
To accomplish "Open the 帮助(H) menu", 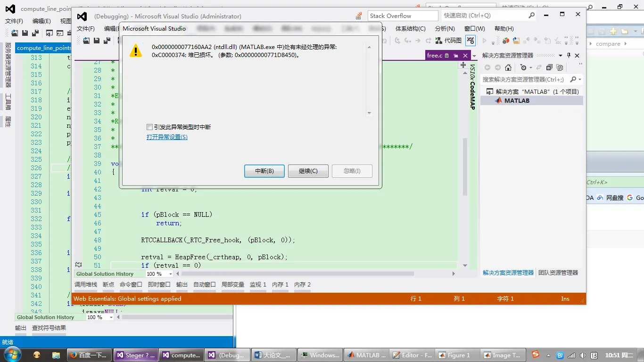I will coord(504,29).
